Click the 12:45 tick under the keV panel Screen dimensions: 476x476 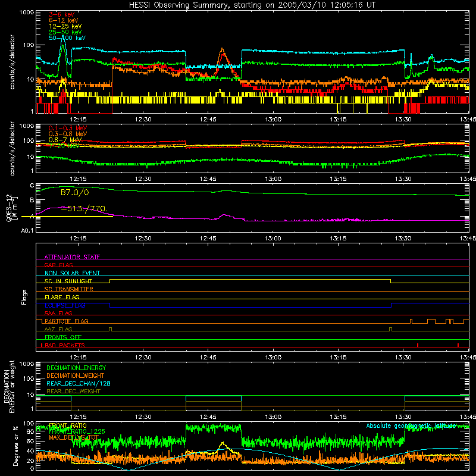tap(208, 120)
